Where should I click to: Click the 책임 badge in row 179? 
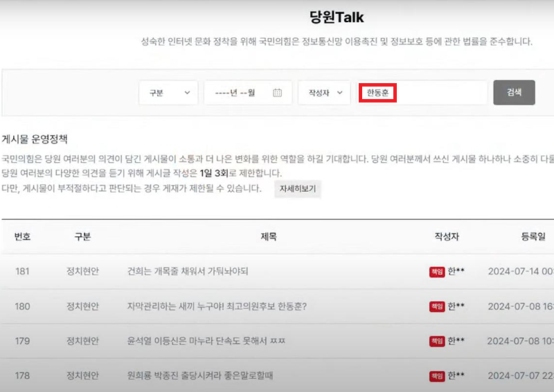[x=437, y=341]
